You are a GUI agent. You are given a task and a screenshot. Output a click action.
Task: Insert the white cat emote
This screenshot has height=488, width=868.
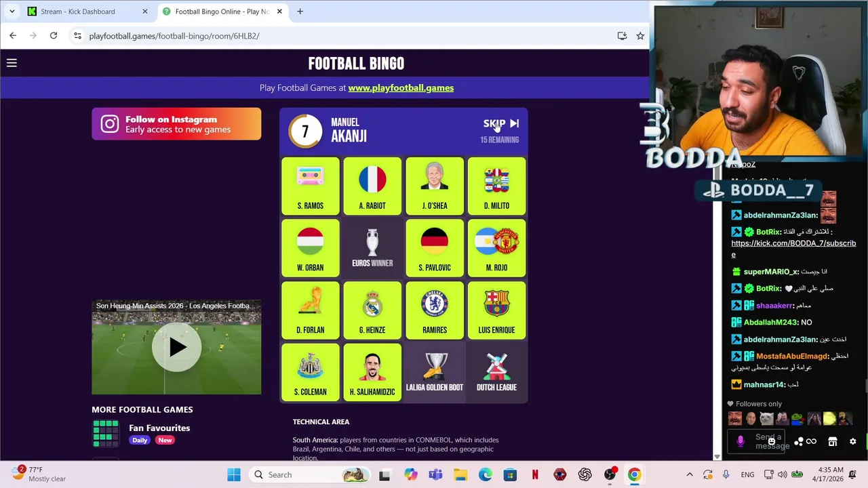coord(766,419)
